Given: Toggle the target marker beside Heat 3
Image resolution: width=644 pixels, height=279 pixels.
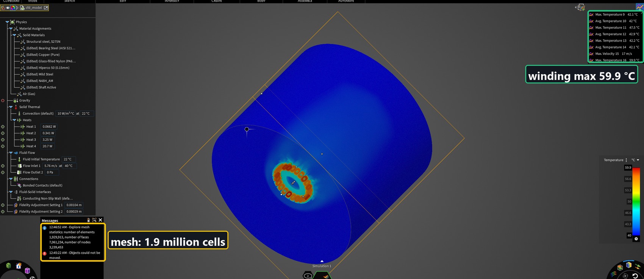Looking at the screenshot, I should pyautogui.click(x=3, y=140).
